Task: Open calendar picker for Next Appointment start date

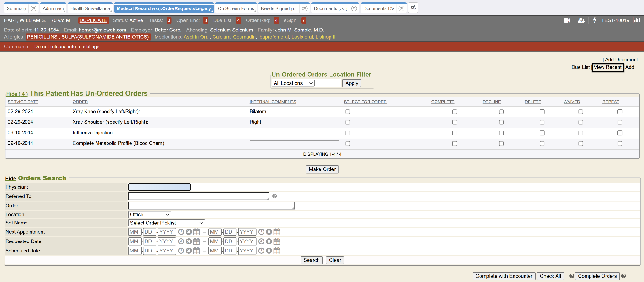Action: coord(197,232)
